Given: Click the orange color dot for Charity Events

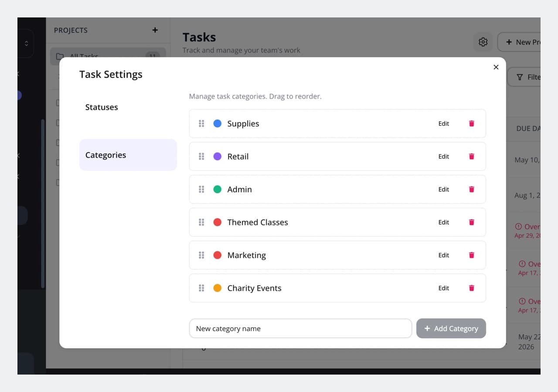Looking at the screenshot, I should click(217, 288).
